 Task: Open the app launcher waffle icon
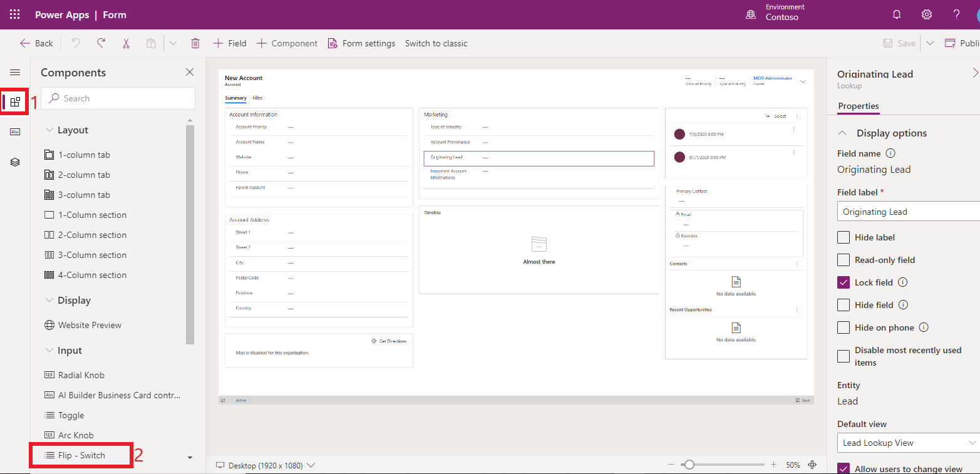click(15, 14)
